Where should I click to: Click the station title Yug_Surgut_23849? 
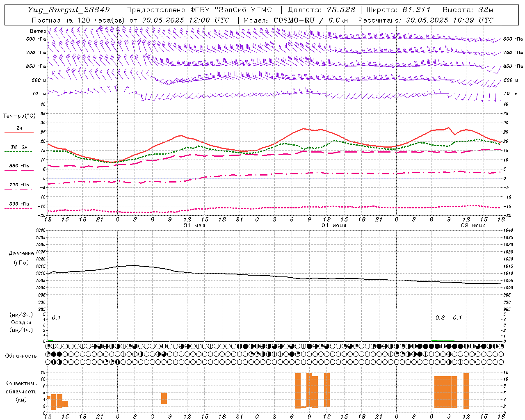[x=69, y=10]
